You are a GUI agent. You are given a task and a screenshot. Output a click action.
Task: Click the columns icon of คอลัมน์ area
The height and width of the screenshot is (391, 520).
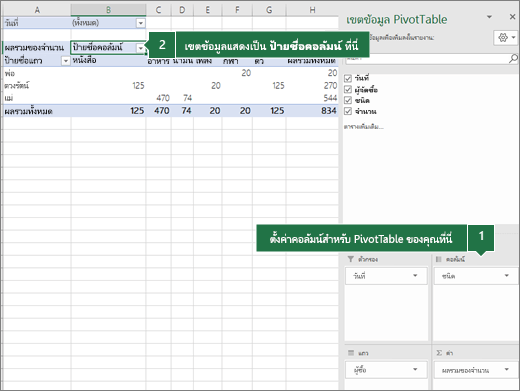[x=439, y=259]
